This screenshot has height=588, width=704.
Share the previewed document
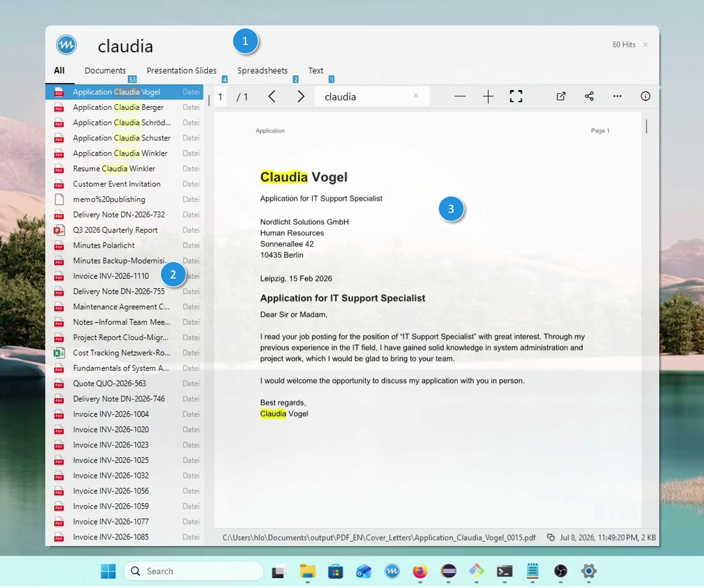(589, 96)
